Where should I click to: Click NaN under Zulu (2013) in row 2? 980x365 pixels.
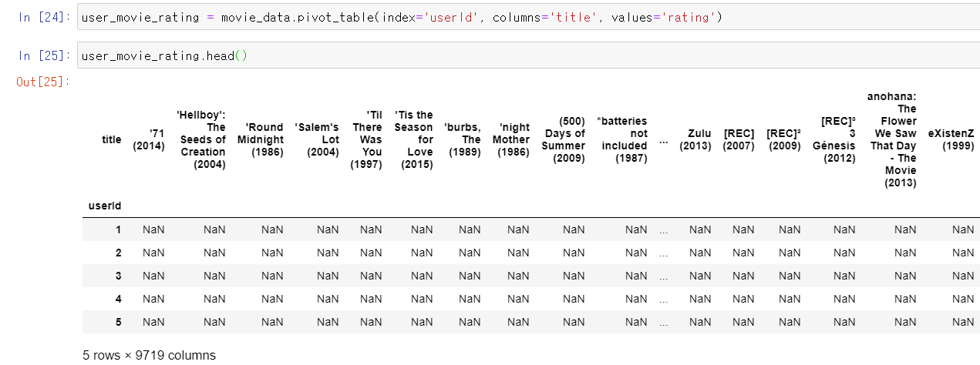tap(700, 253)
